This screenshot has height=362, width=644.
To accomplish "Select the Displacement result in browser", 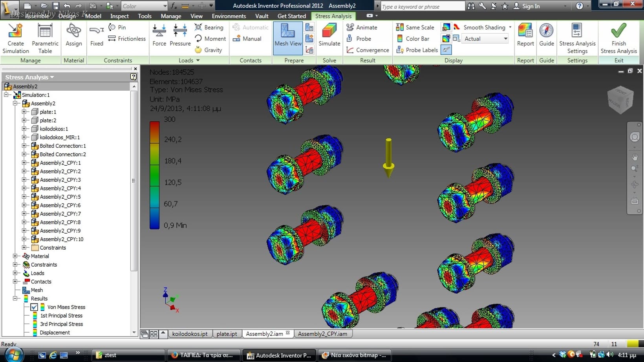I will coord(55,333).
